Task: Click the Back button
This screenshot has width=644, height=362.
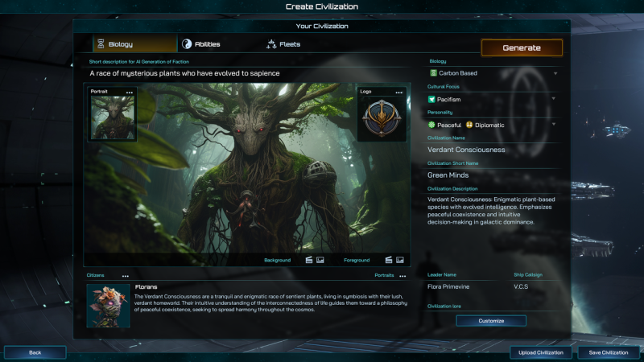Action: coord(35,352)
